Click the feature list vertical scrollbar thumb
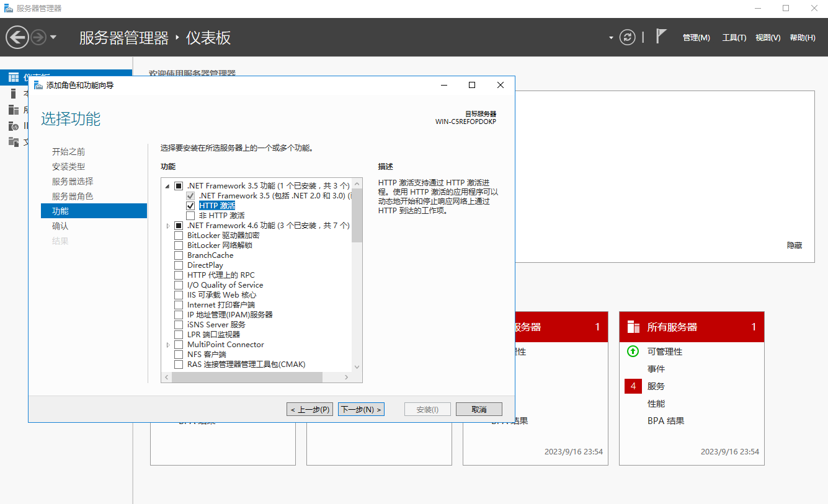Screen dimensions: 828x504 pos(357,216)
